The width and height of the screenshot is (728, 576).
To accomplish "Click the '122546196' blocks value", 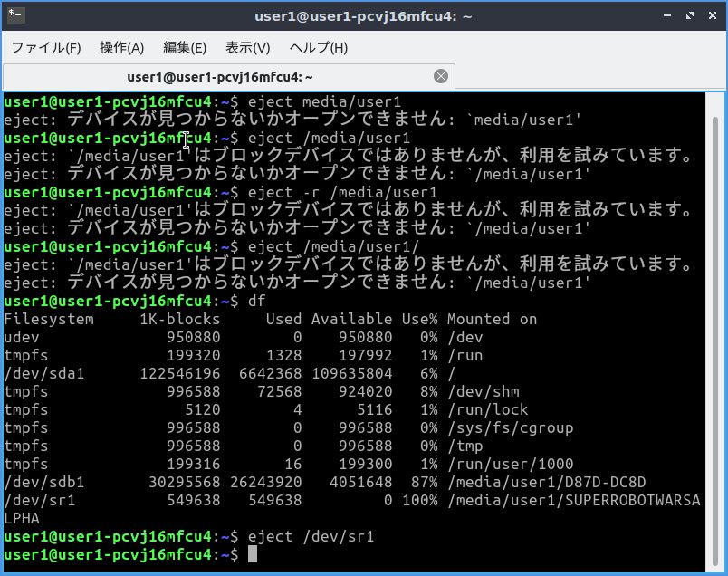I will pyautogui.click(x=179, y=373).
